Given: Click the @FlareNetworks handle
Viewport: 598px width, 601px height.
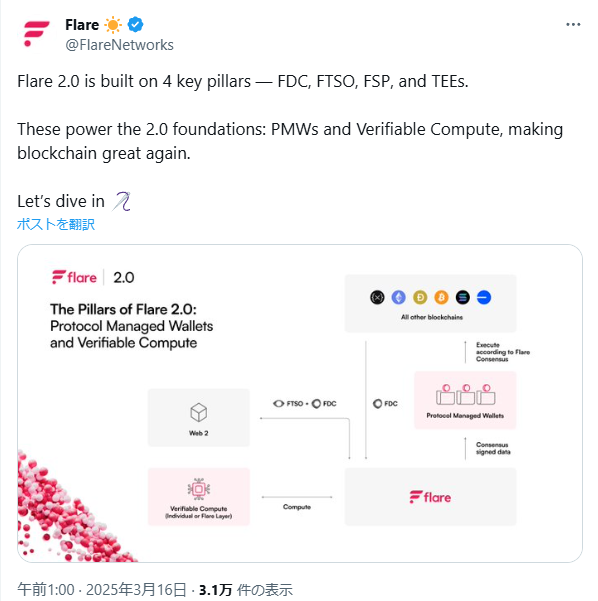Looking at the screenshot, I should (x=119, y=45).
